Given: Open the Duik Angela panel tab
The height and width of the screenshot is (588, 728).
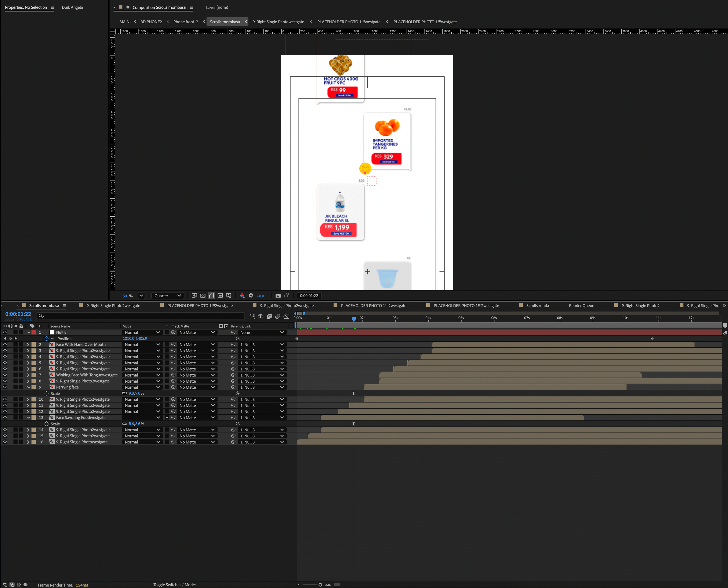Looking at the screenshot, I should (72, 7).
